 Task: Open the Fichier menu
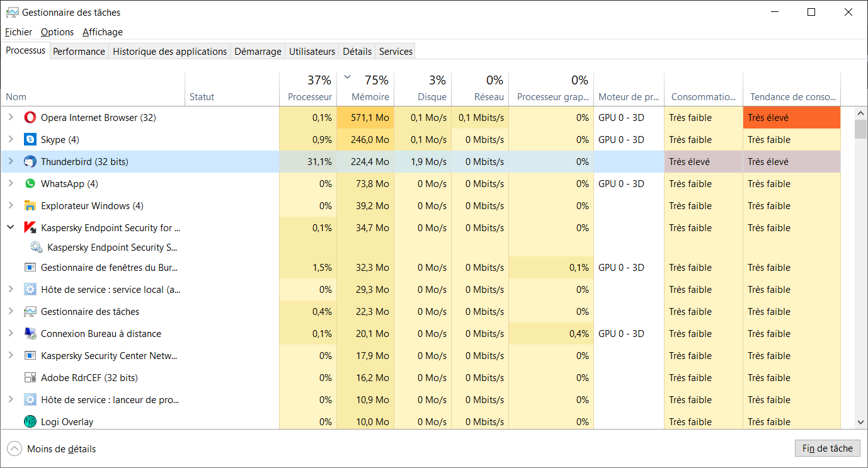19,32
